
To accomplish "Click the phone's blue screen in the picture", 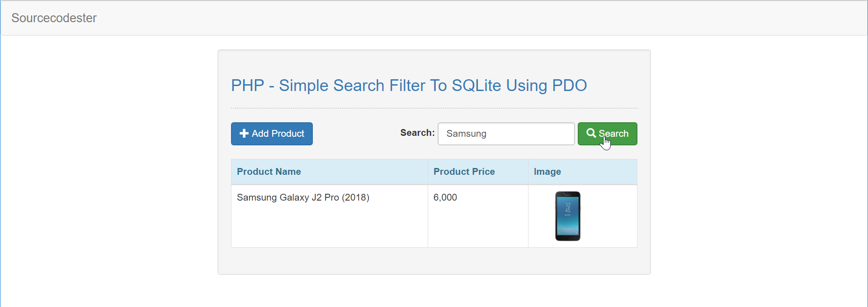I will pyautogui.click(x=568, y=216).
